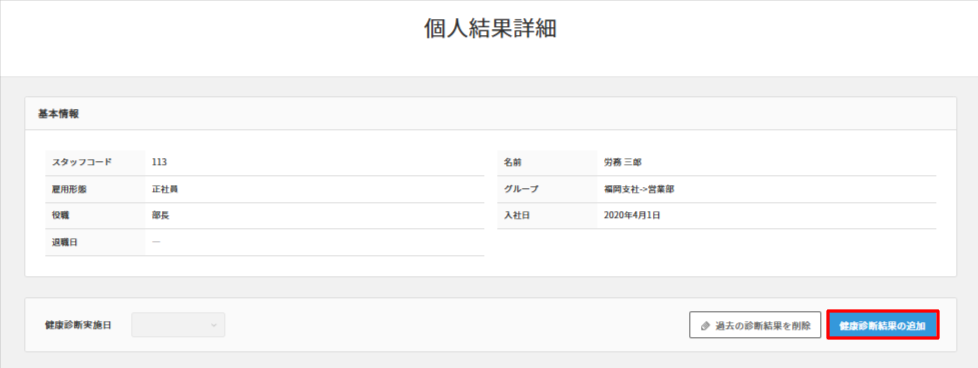Image resolution: width=978 pixels, height=368 pixels.
Task: Select the name 労務 三郎
Action: tap(622, 162)
